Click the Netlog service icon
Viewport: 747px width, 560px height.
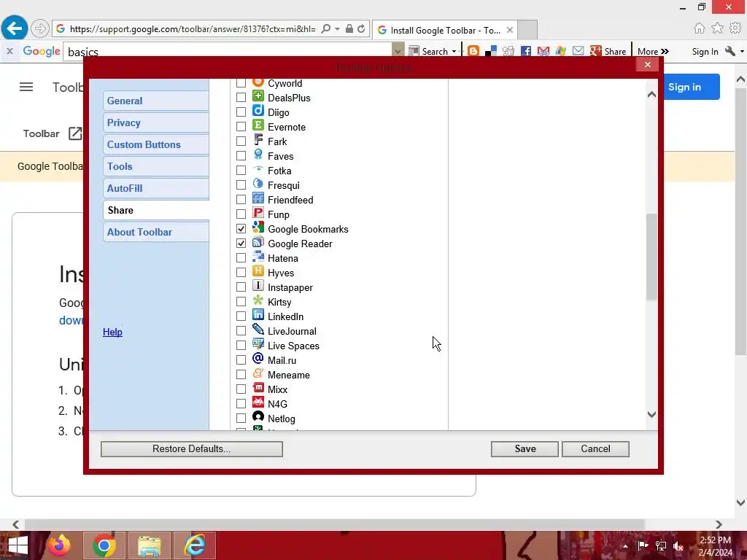pyautogui.click(x=258, y=417)
